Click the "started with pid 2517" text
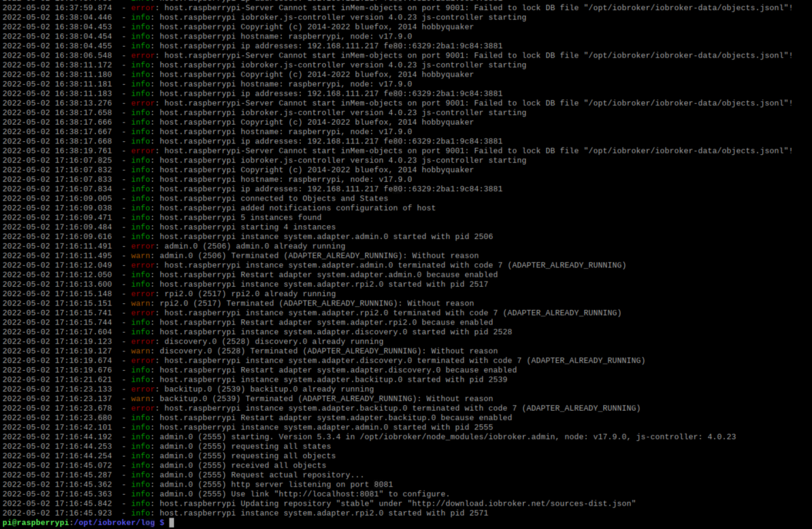This screenshot has height=529, width=812. [x=438, y=284]
